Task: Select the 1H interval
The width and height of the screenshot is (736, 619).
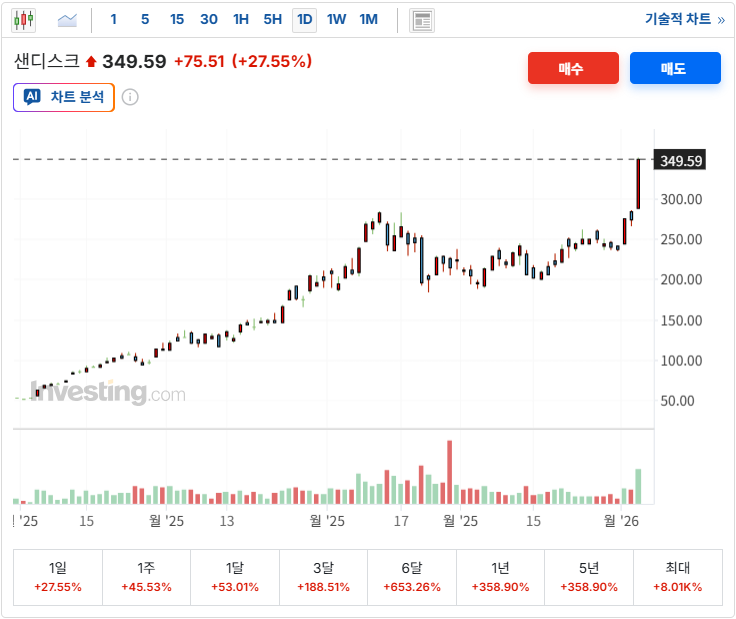Action: 241,19
